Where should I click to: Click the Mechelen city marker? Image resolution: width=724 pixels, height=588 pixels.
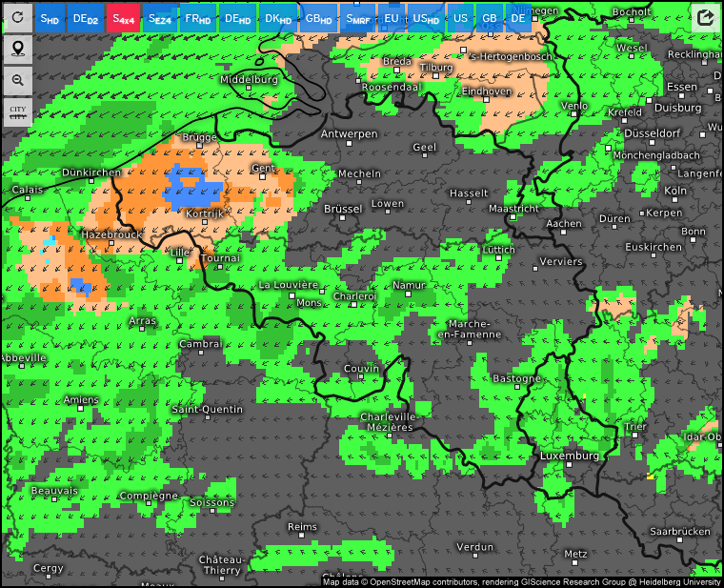click(359, 182)
